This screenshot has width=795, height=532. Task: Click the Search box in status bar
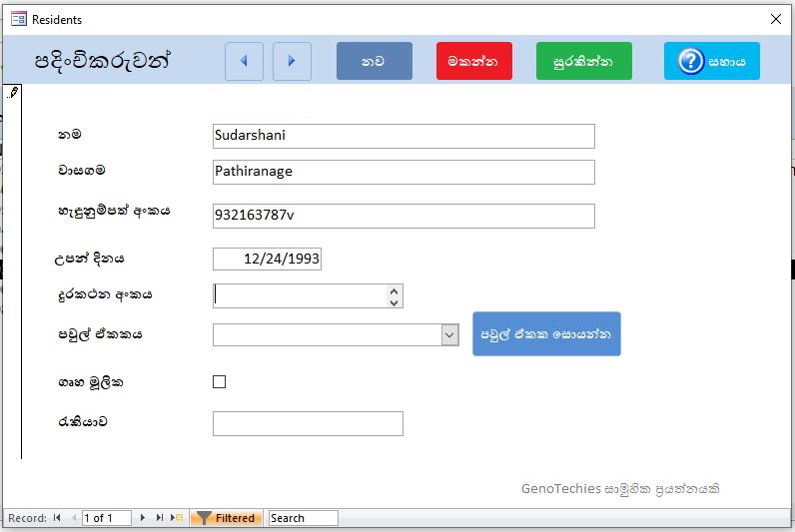click(304, 518)
